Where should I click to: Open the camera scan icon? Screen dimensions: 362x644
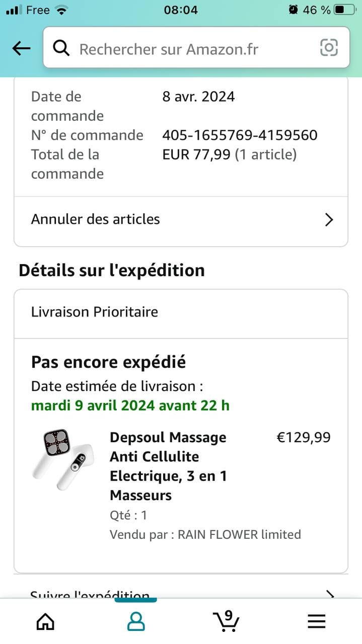click(x=329, y=48)
